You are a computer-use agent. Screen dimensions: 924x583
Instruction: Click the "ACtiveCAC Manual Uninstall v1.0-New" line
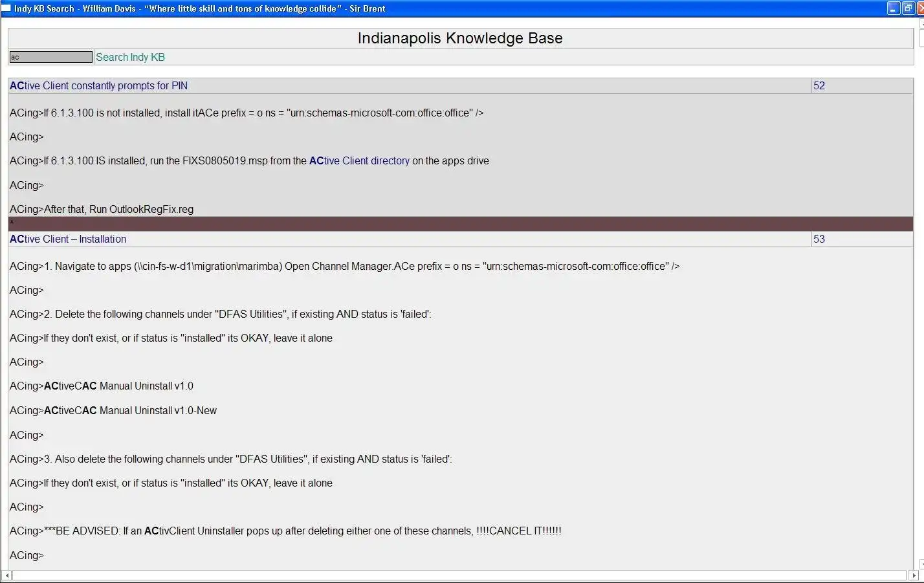click(113, 410)
